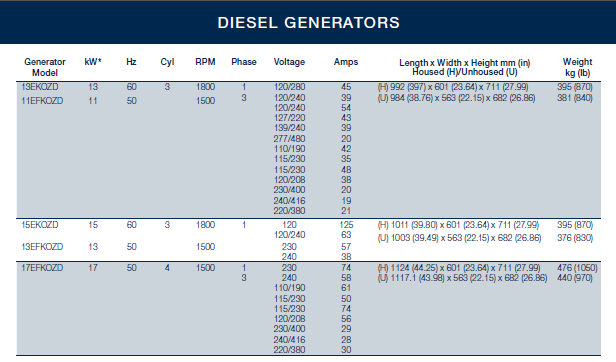
Task: Click the weight value 381 (840)
Action: point(575,98)
